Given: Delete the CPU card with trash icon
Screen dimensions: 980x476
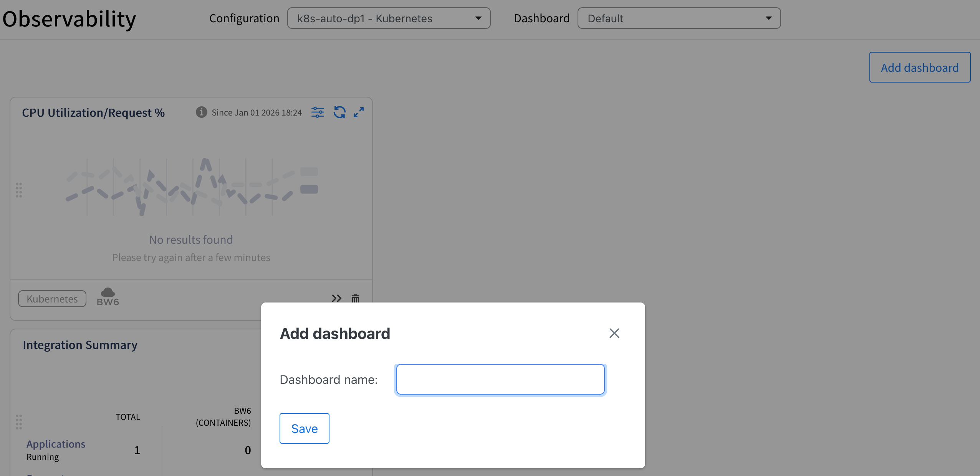Looking at the screenshot, I should pos(356,298).
